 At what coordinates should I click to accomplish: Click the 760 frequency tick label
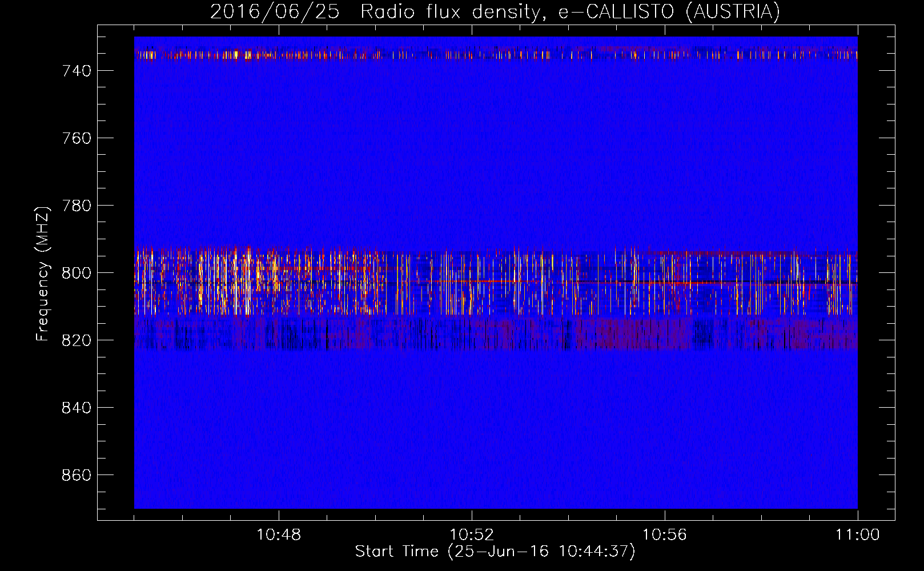(77, 138)
